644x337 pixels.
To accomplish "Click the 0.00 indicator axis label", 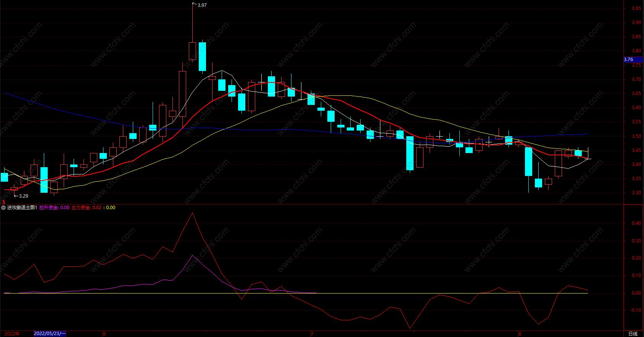I will pos(636,293).
